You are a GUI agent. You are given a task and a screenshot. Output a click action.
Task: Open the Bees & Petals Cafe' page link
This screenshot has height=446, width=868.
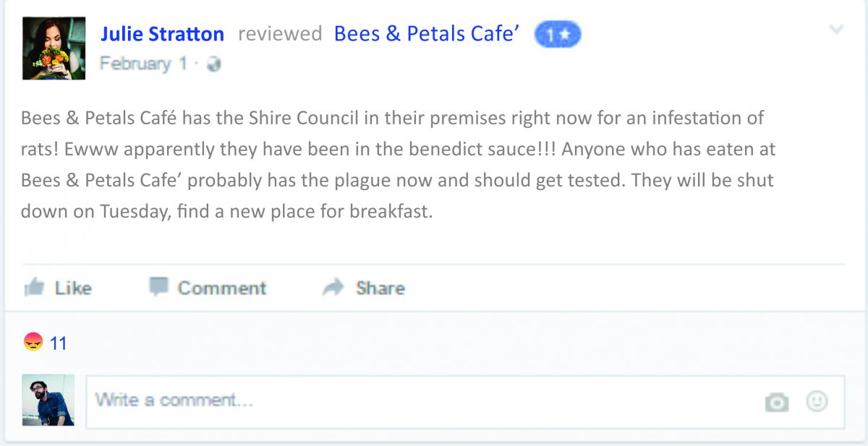[x=427, y=34]
